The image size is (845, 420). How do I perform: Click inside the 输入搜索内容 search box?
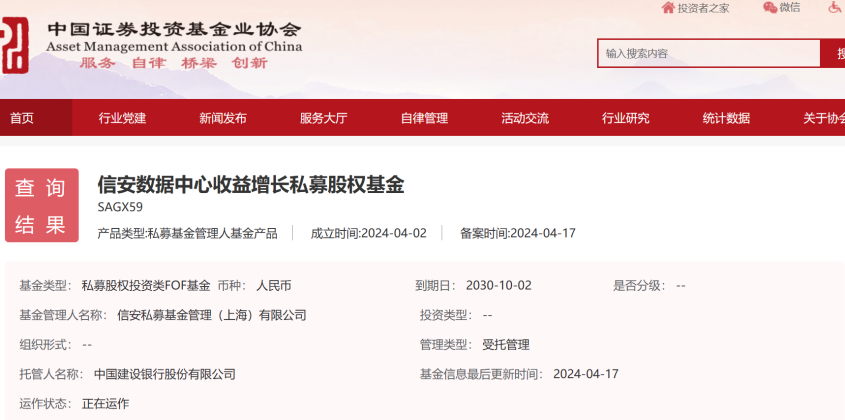point(709,53)
